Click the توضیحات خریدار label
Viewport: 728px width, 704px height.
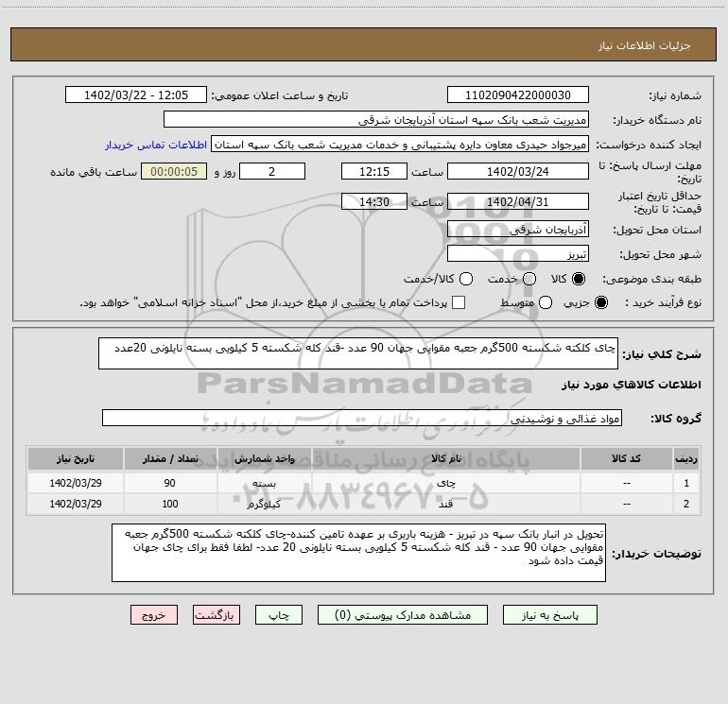(656, 554)
